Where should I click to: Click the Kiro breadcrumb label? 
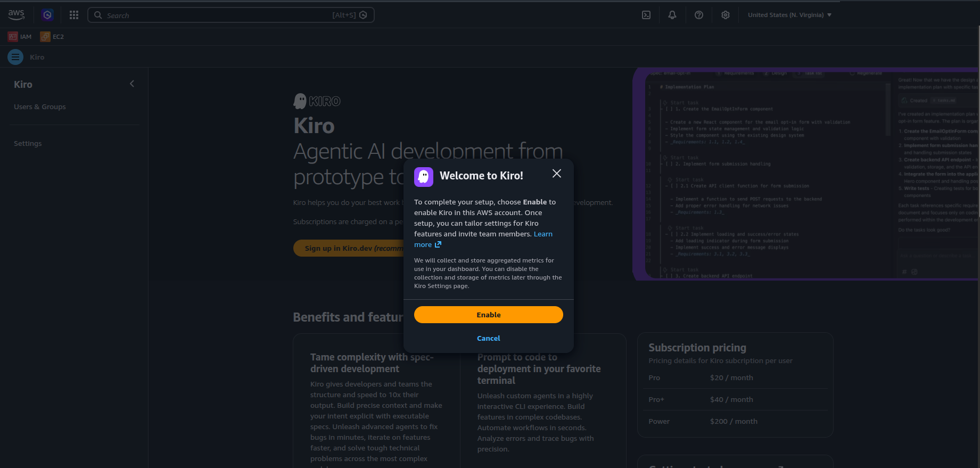click(x=37, y=57)
